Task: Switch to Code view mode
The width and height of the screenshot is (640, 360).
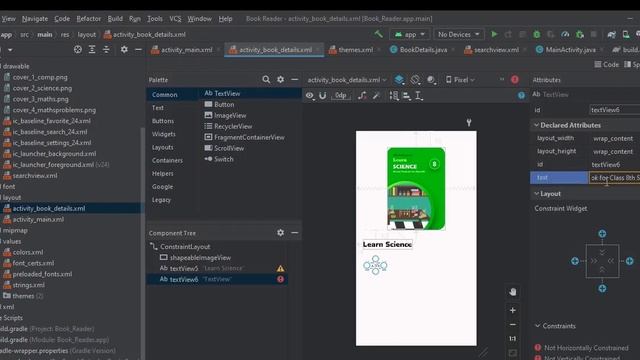Action: coord(607,64)
